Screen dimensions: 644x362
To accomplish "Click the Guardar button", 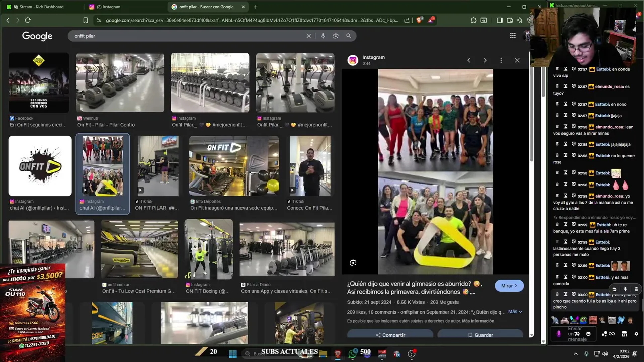I will [480, 335].
